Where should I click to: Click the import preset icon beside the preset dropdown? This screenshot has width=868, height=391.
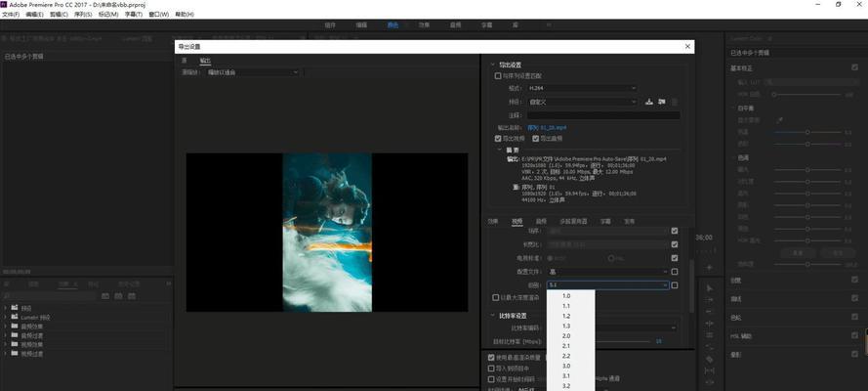[662, 102]
